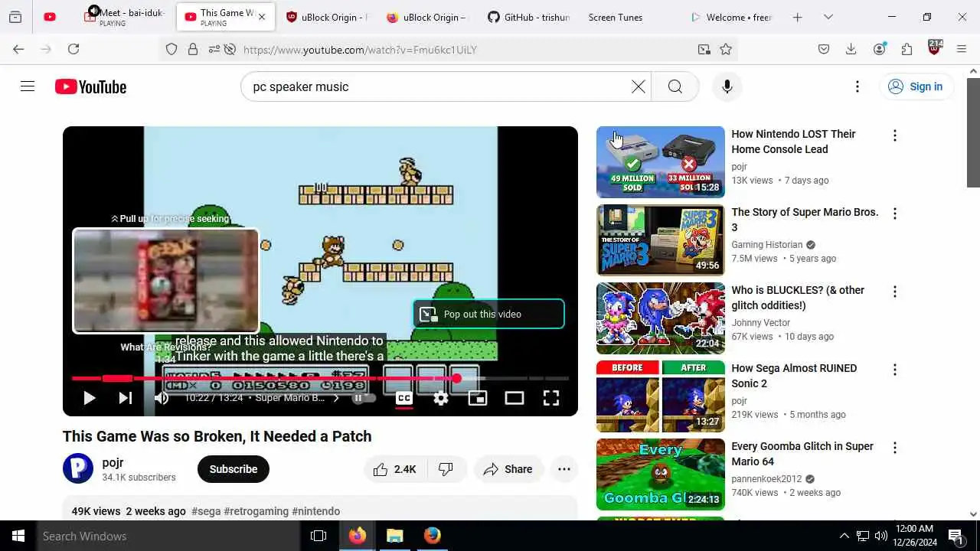This screenshot has height=551, width=980.
Task: Open How Nintendo LOST Their Home Console Lead thumbnail
Action: click(661, 162)
